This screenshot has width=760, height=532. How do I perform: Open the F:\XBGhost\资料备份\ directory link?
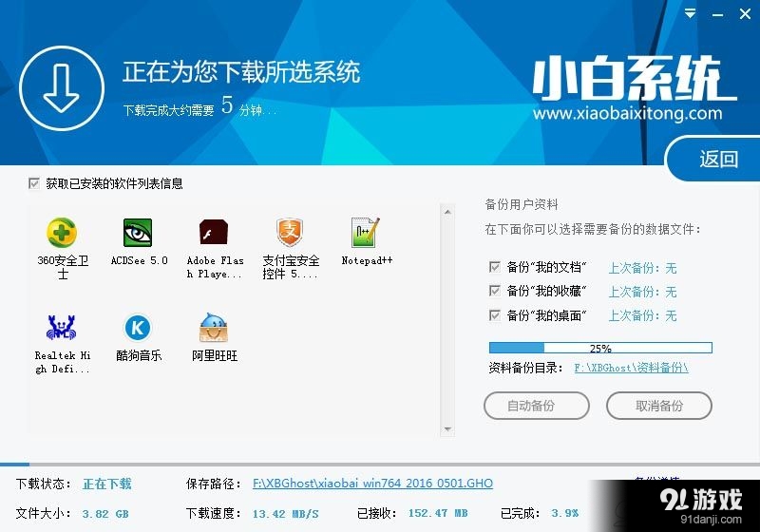click(x=631, y=367)
